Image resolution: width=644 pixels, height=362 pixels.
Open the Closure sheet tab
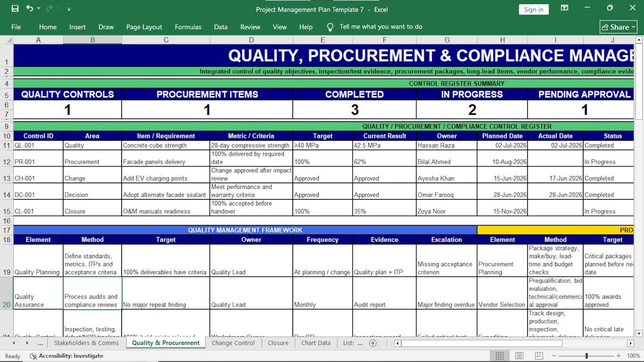pos(278,343)
